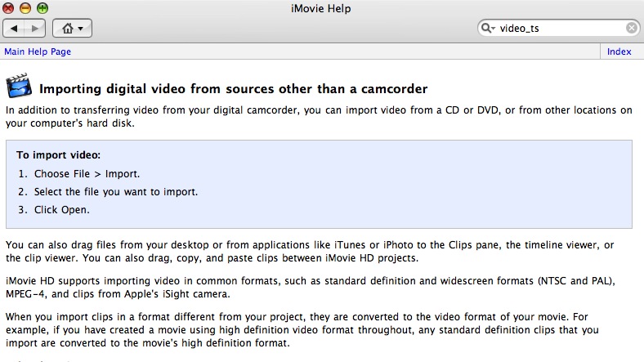Click the paragraph mentioning MPEG-4 and iSight
The image size is (644, 362).
(311, 288)
